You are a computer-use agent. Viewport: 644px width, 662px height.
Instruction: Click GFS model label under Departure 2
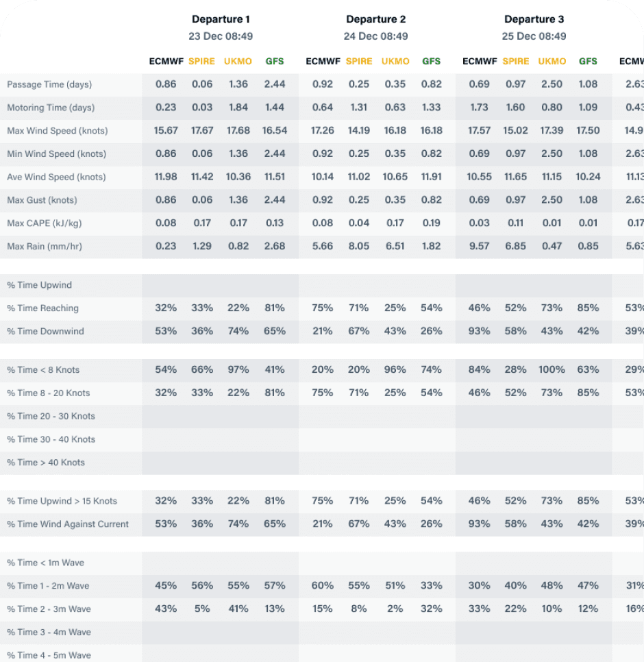click(431, 61)
